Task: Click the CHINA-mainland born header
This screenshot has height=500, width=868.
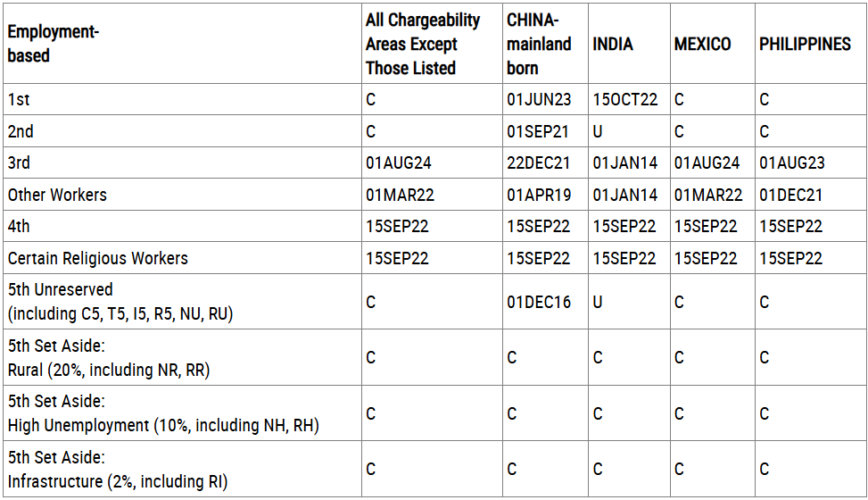Action: (539, 44)
